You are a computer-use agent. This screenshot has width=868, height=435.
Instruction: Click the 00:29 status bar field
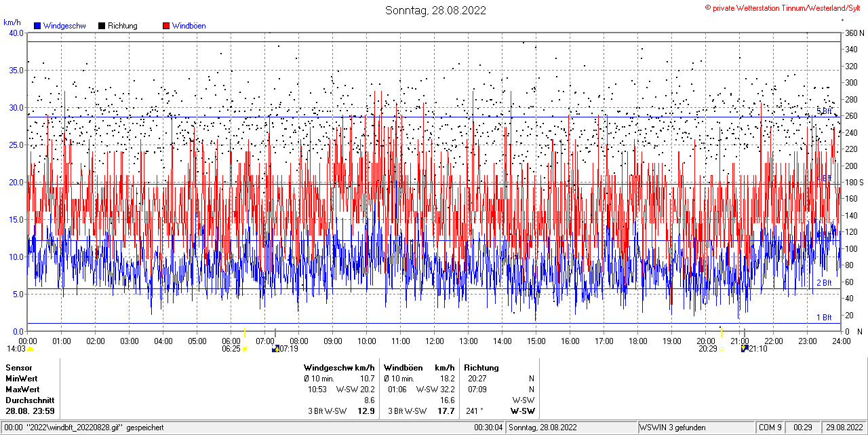[803, 428]
